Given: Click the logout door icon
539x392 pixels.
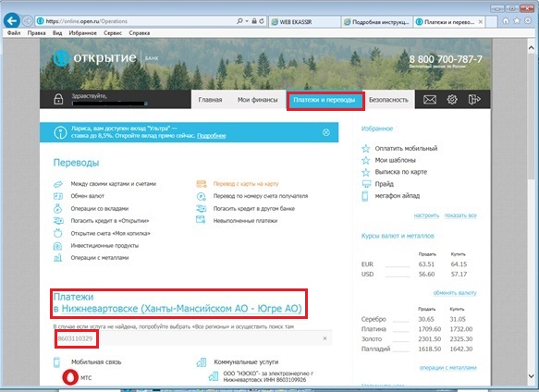Looking at the screenshot, I should click(x=474, y=100).
